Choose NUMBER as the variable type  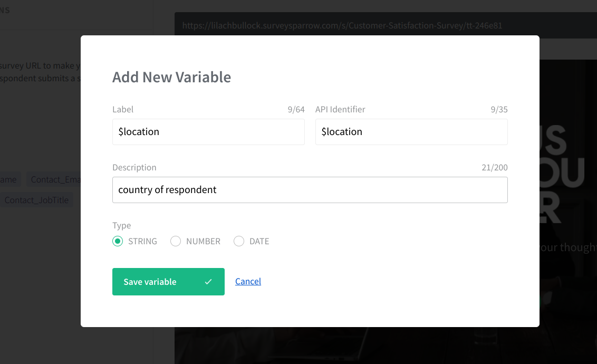coord(176,241)
